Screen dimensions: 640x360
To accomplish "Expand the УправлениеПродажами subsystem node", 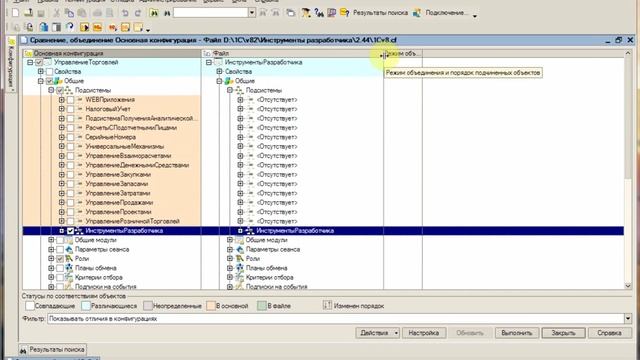I will [62, 202].
